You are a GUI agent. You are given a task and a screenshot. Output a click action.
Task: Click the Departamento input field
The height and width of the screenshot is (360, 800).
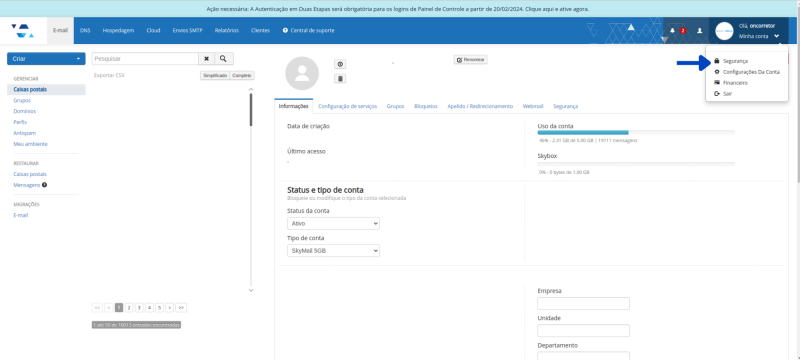click(583, 356)
